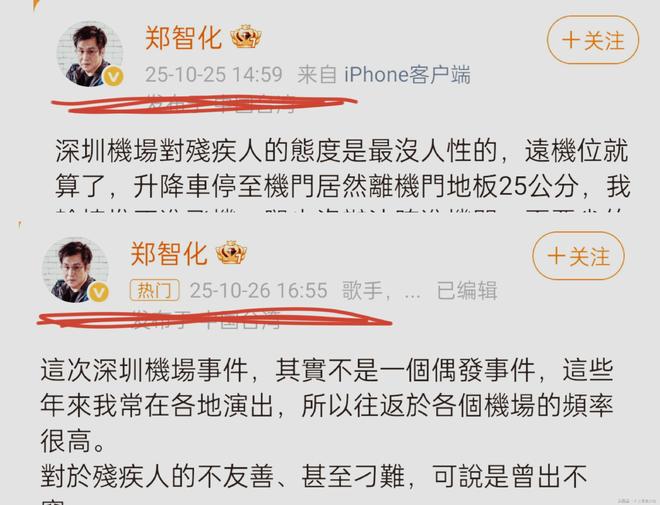Select the orange 热门 tag
Image resolution: width=660 pixels, height=505 pixels.
[x=154, y=290]
